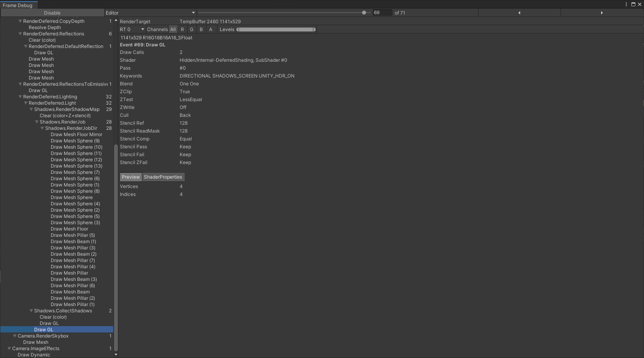The width and height of the screenshot is (644, 358).
Task: Toggle blue channel B view
Action: point(201,30)
